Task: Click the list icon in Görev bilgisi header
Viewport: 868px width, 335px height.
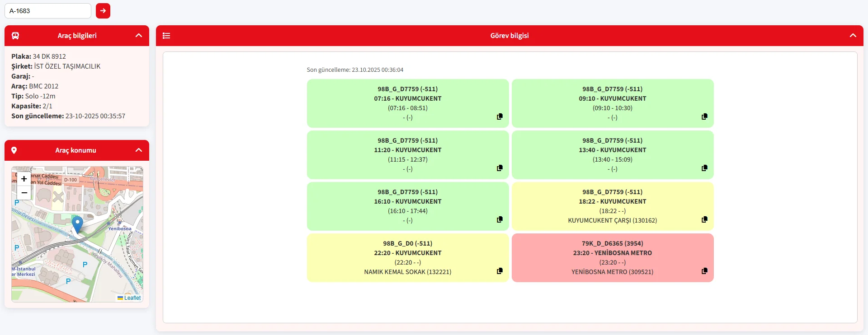Action: [166, 36]
